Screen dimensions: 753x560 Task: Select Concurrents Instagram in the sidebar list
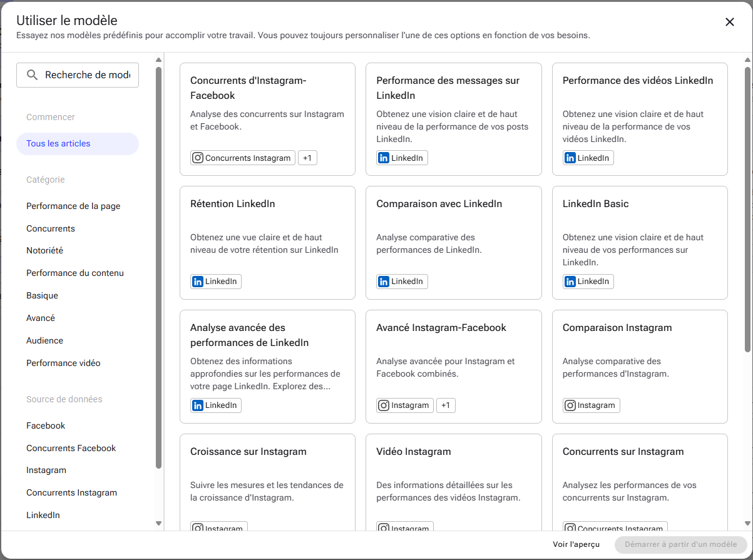71,493
